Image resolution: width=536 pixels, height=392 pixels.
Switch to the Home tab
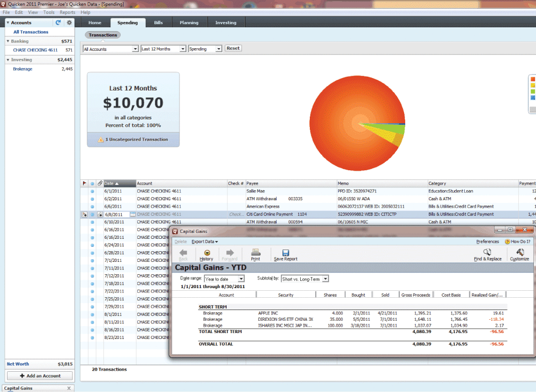95,22
